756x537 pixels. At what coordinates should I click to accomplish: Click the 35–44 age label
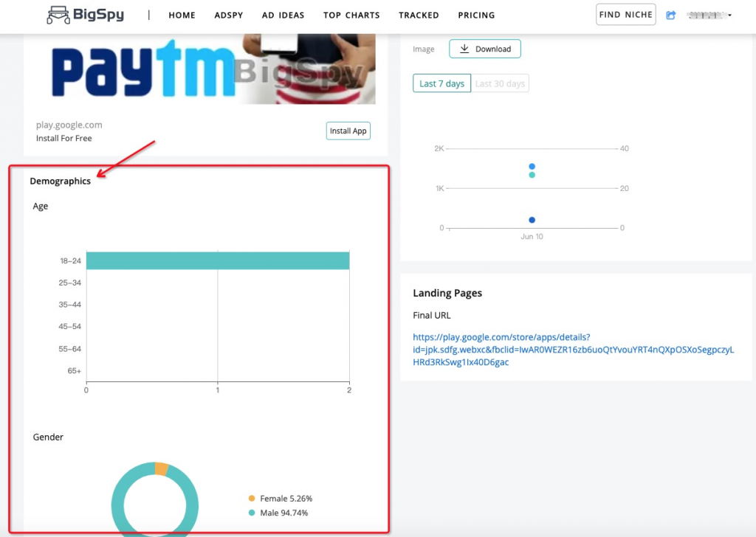pos(70,305)
